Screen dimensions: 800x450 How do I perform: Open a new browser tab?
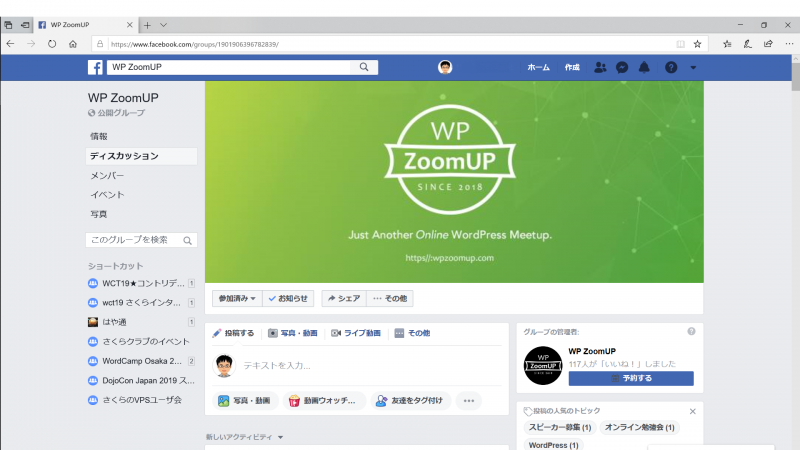point(147,25)
